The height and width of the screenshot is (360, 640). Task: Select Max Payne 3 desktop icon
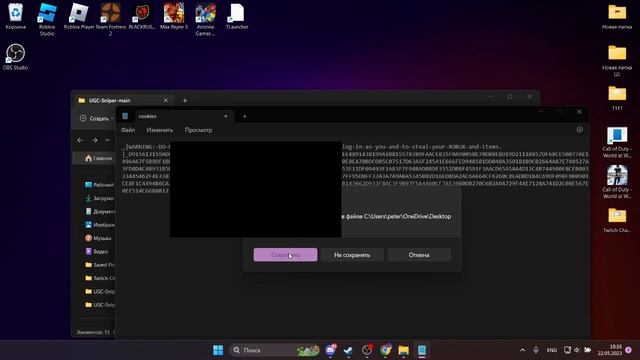coord(174,16)
